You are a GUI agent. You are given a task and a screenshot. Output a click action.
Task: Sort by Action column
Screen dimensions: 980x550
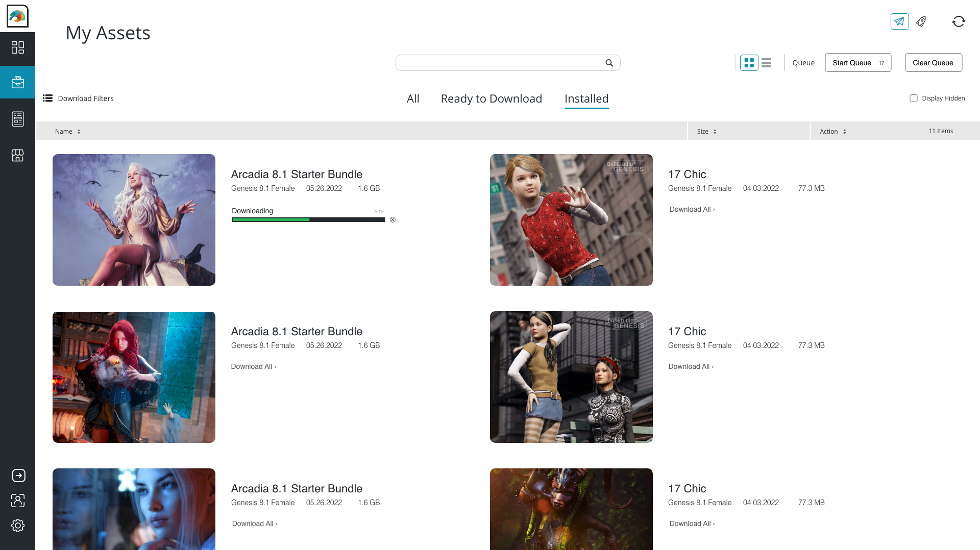tap(833, 131)
